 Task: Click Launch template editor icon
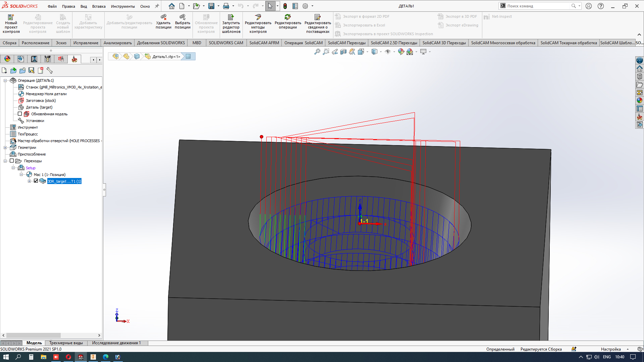click(x=231, y=17)
